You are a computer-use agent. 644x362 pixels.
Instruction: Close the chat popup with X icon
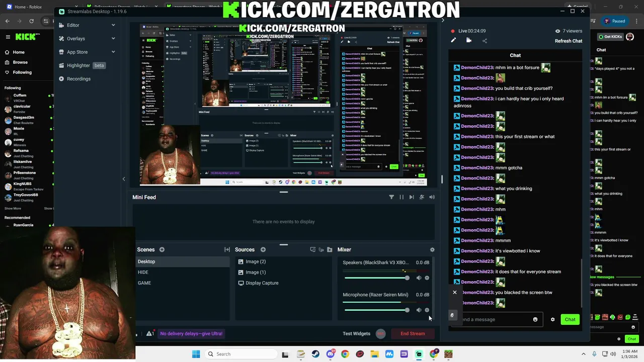[455, 292]
